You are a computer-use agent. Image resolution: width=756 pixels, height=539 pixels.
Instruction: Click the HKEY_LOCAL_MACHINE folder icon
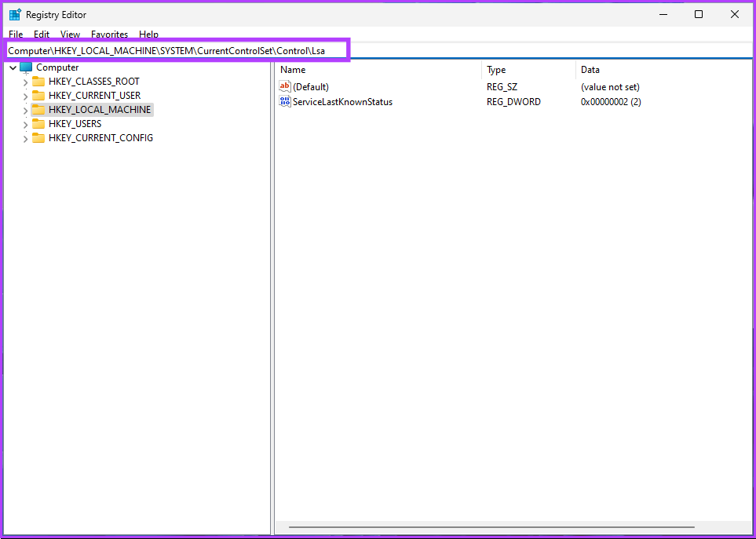[38, 109]
